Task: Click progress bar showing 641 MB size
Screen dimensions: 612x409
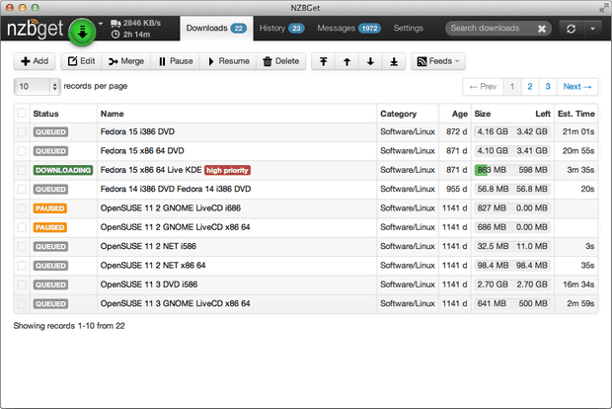Action: click(x=512, y=304)
